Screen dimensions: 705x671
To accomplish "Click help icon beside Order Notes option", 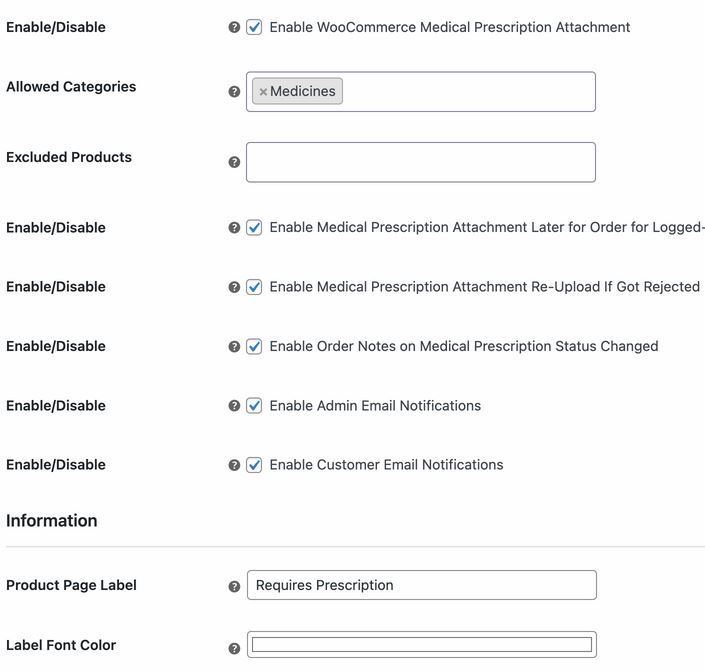I will pos(234,347).
